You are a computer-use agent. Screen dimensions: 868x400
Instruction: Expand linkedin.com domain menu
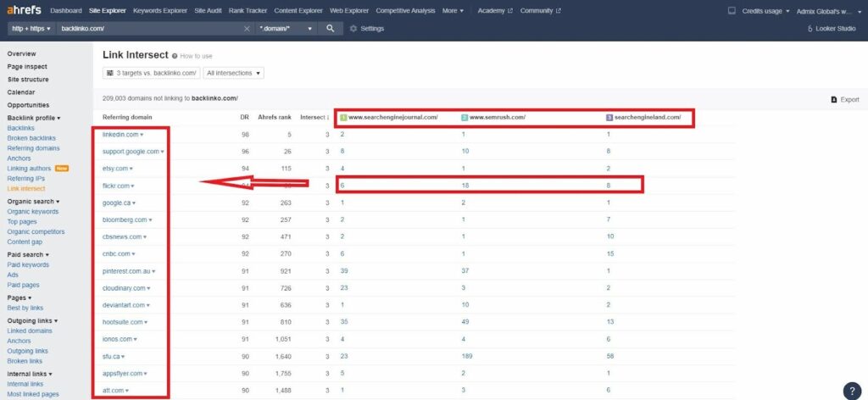coord(142,135)
